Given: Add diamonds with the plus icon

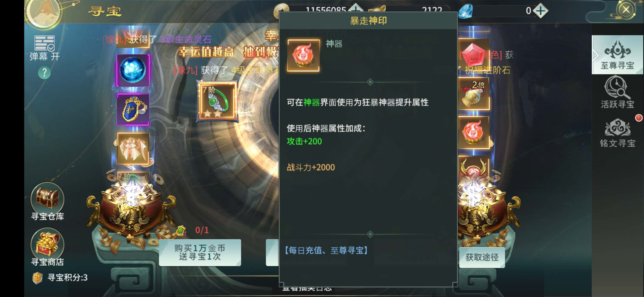Looking at the screenshot, I should (541, 11).
